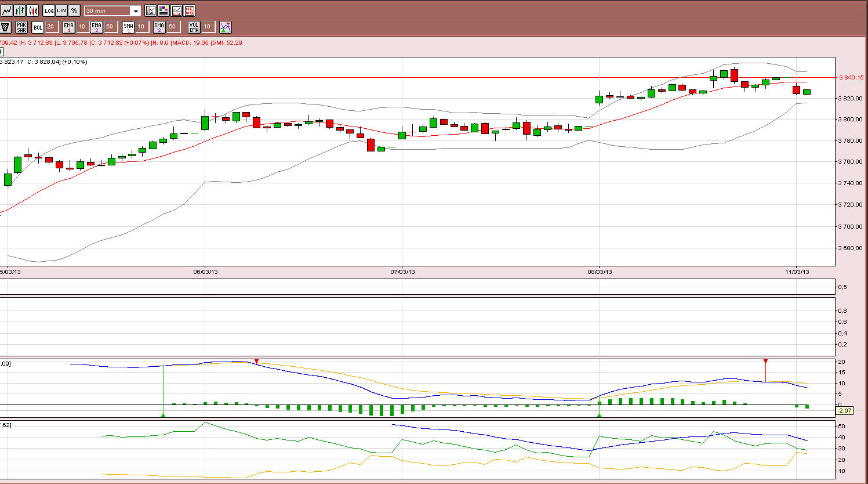Click the 3 680,00 price axis label
This screenshot has width=868, height=484.
point(850,248)
